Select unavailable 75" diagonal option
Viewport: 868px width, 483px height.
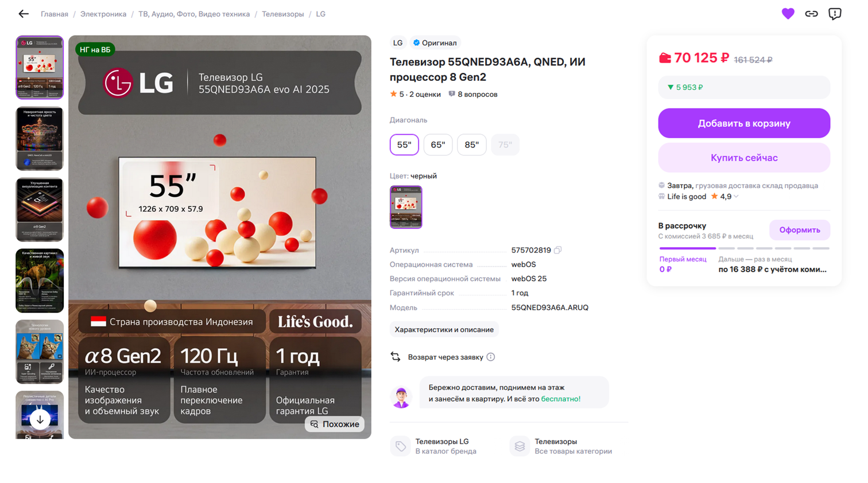point(505,145)
